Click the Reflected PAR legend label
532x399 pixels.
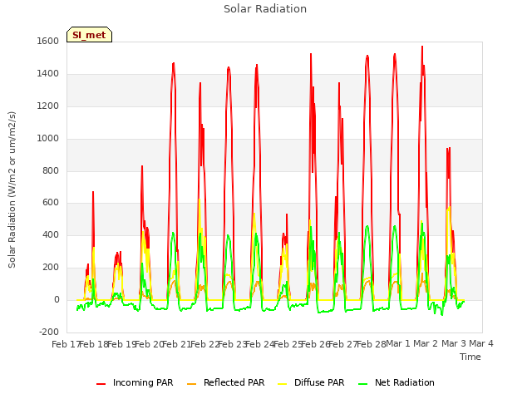click(234, 382)
